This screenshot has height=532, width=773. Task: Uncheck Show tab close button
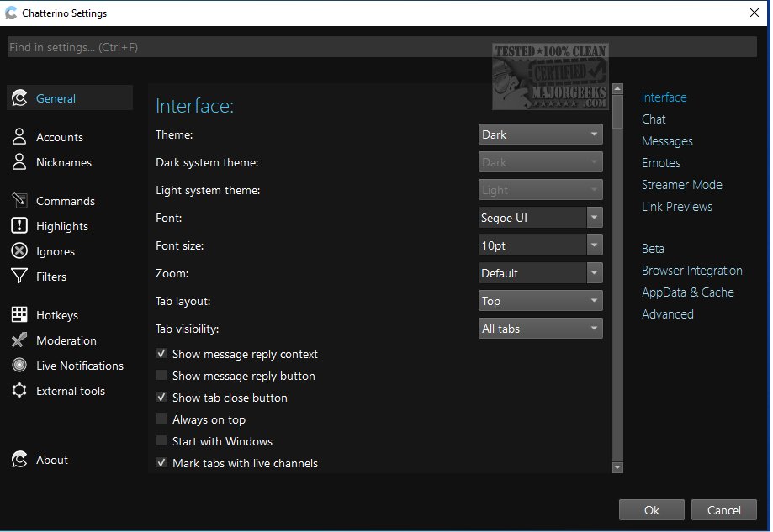click(x=161, y=398)
